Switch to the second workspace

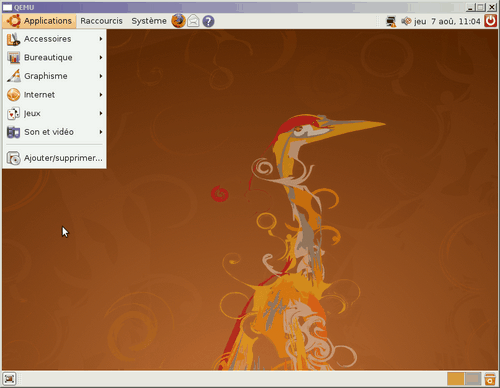(x=473, y=379)
